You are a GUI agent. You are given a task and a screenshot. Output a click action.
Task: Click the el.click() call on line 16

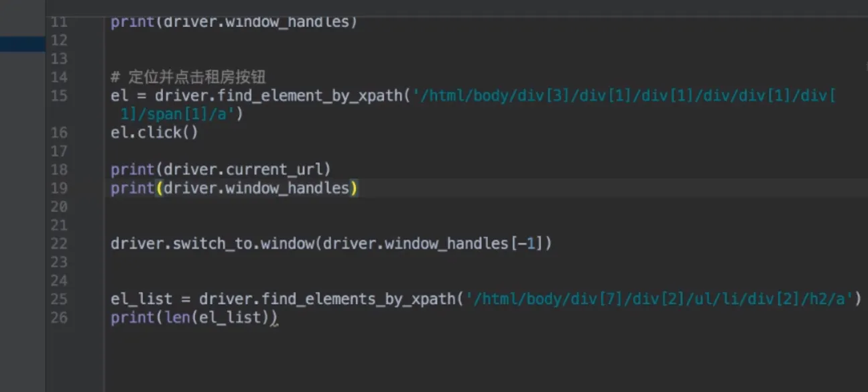(x=154, y=133)
